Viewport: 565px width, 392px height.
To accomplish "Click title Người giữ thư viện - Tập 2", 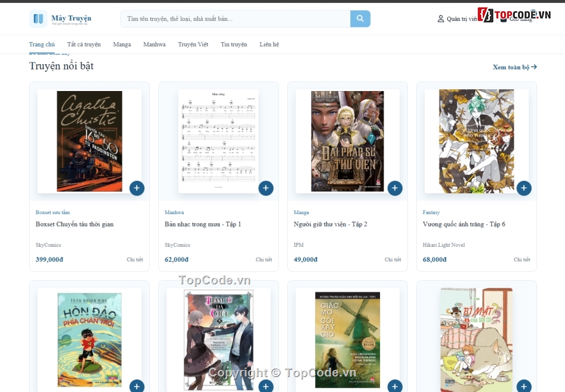I will click(331, 224).
